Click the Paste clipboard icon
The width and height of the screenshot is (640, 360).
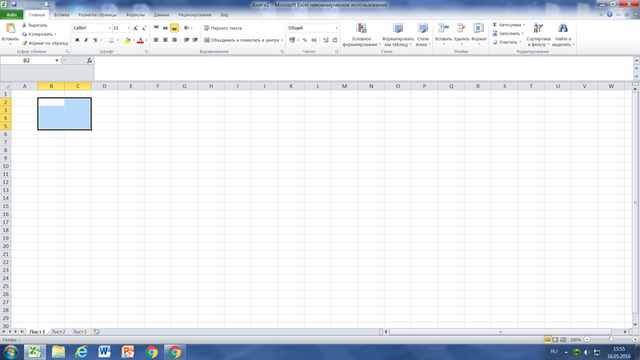point(10,29)
